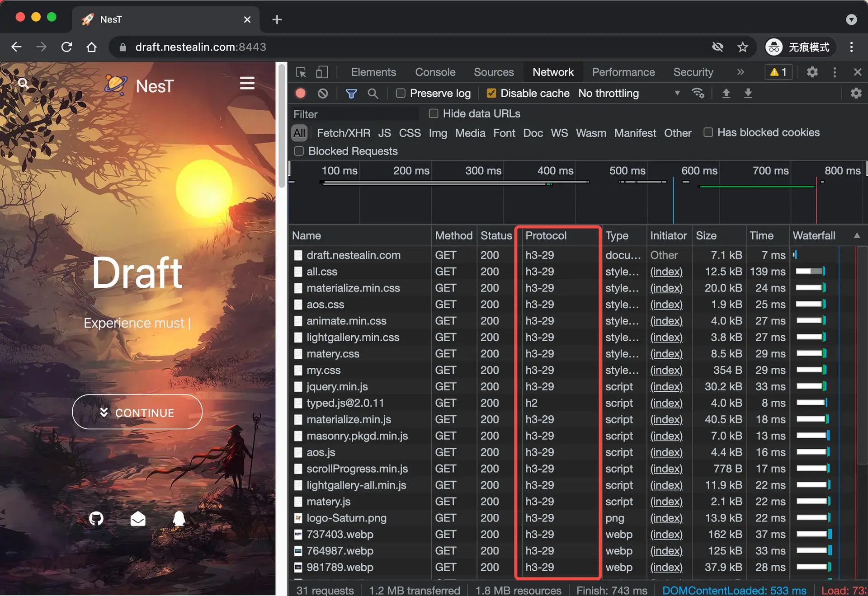The width and height of the screenshot is (868, 596).
Task: Open the tab search dropdown arrow
Action: pos(851,19)
